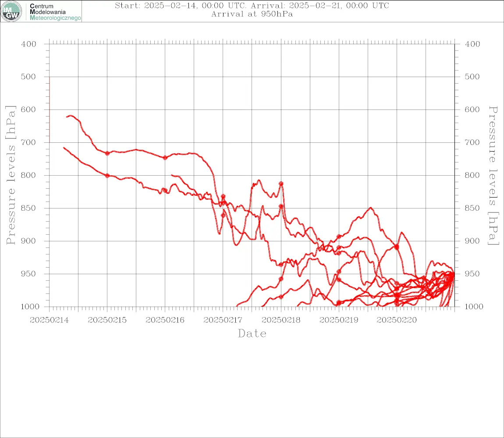Click the right axis 850 pressure label
The image size is (504, 438).
pos(472,208)
